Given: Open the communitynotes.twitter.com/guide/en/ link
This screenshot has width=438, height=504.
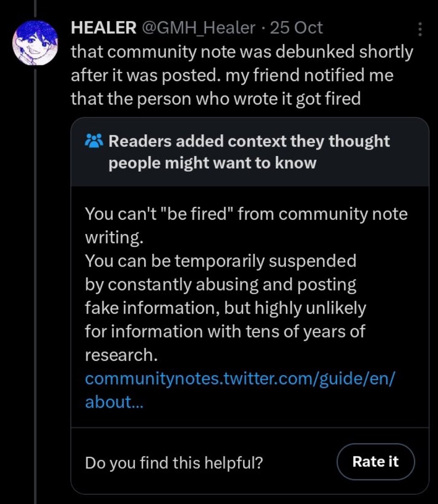Looking at the screenshot, I should coord(239,379).
